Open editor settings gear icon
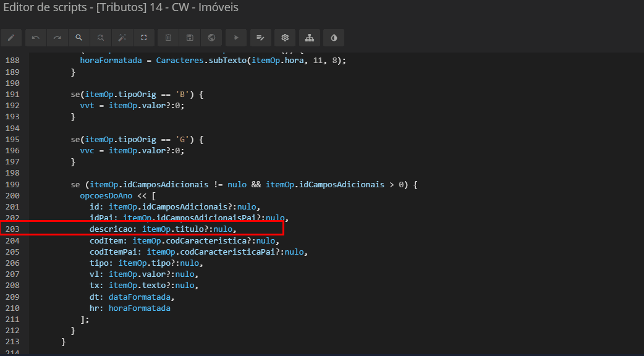 point(285,38)
